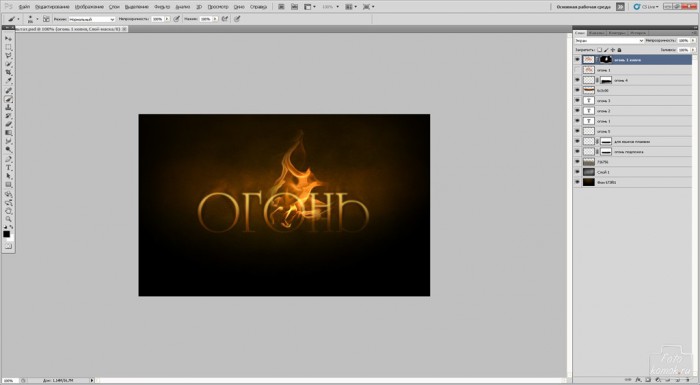Select the Move tool in the toolbox
Viewport: 700px width, 385px height.
[8, 39]
